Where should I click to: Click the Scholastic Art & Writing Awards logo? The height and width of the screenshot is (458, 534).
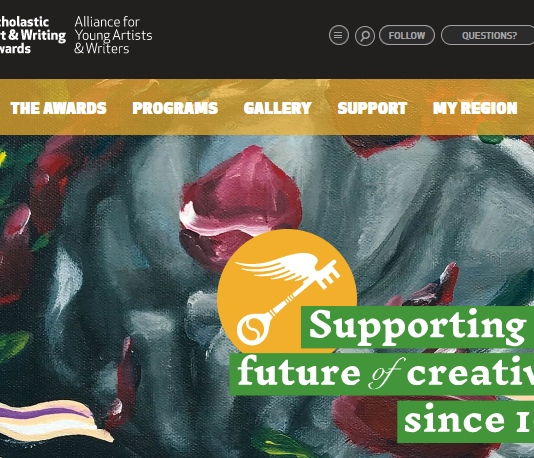(x=33, y=35)
